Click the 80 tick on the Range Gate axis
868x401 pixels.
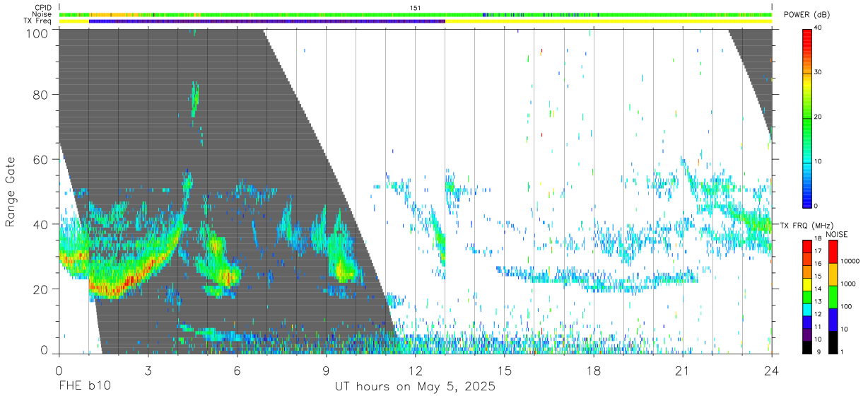[x=42, y=95]
